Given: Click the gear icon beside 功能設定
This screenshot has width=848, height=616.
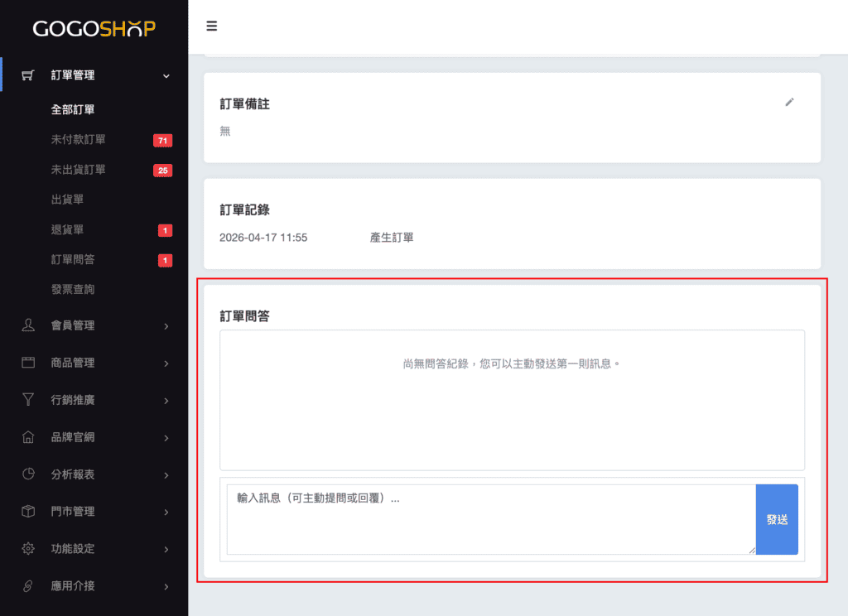Looking at the screenshot, I should [28, 549].
